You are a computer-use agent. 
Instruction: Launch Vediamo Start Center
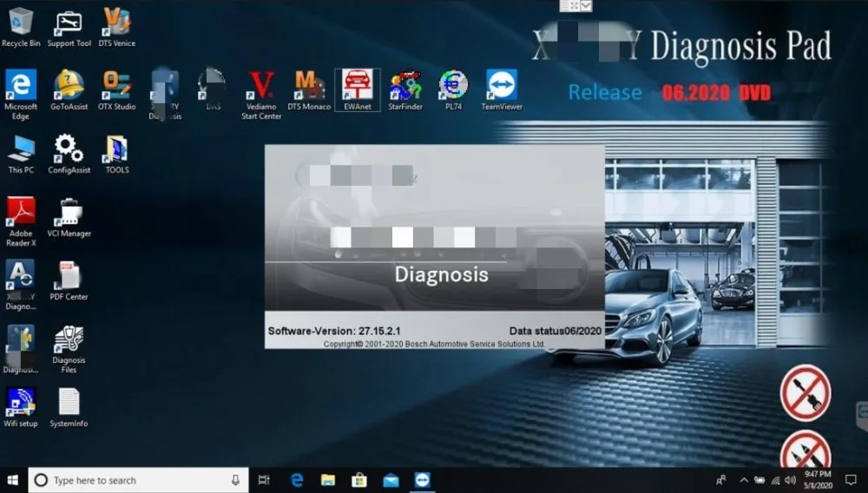[260, 94]
